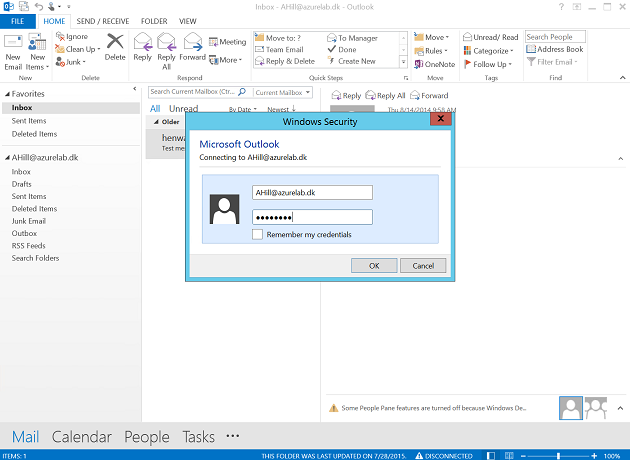Minimize the folder pane
The image size is (630, 460).
click(x=135, y=89)
